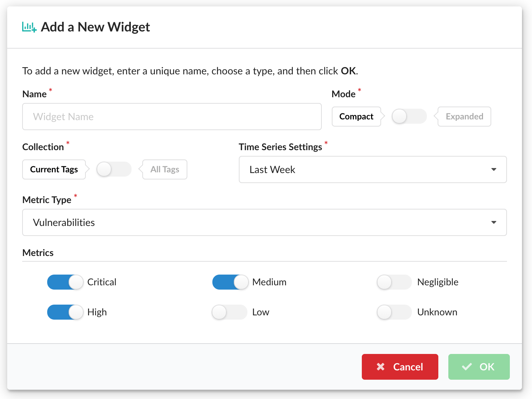Toggle the Mode switch to Expanded
Screen dimensions: 532x399
[409, 117]
